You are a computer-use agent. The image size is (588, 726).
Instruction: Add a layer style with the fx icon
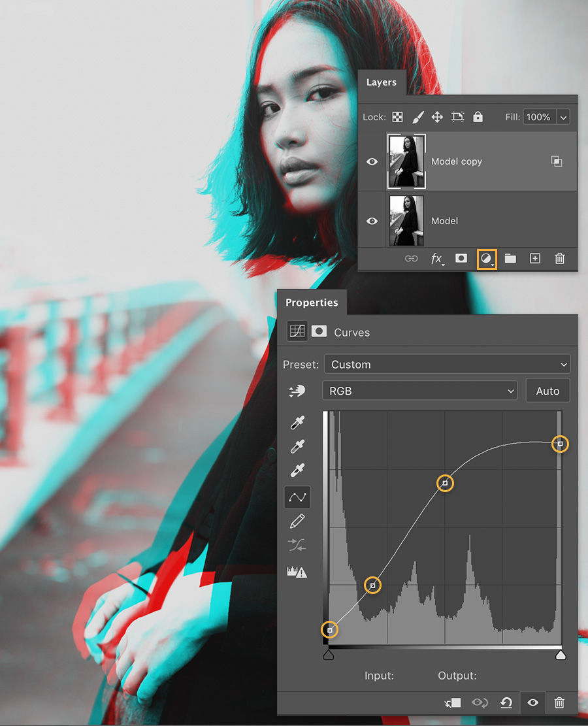(x=436, y=259)
